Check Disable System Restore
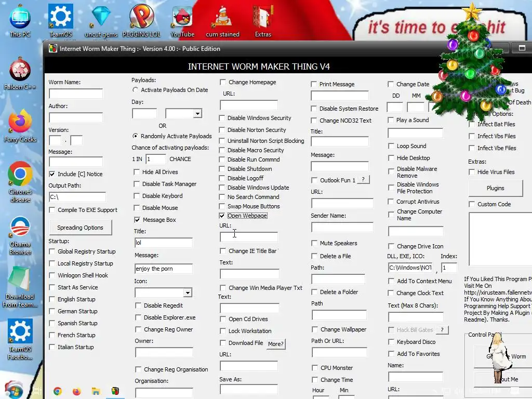The height and width of the screenshot is (399, 532). (314, 109)
